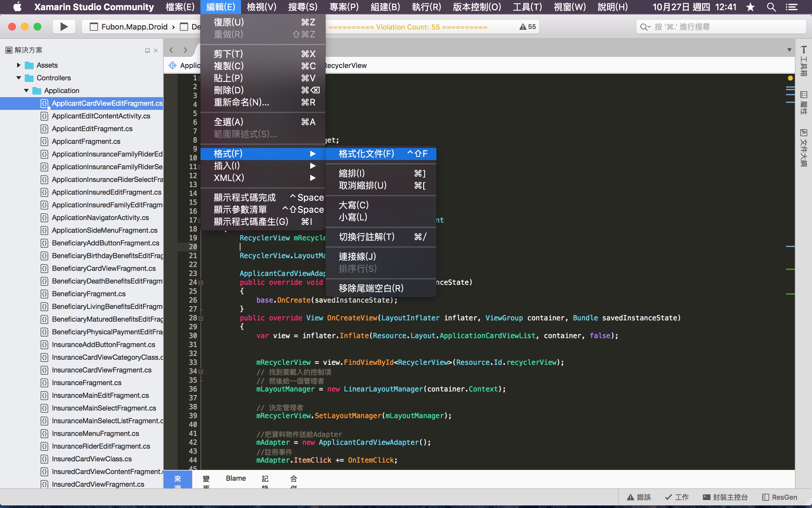Open ApplicantEditFragment.cs
Image resolution: width=812 pixels, height=508 pixels.
tap(92, 129)
